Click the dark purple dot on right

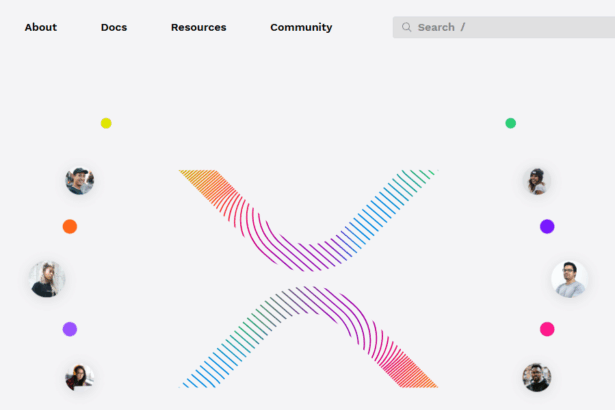tap(547, 226)
